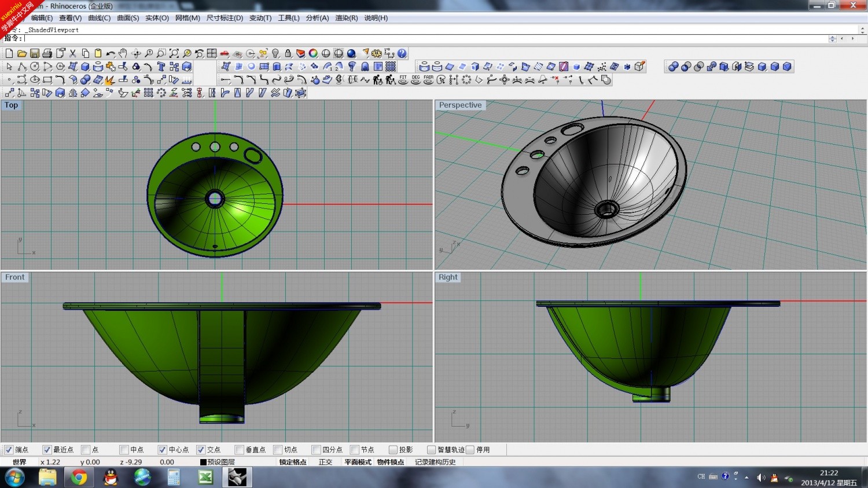Open the 曲线(C) menu
The height and width of the screenshot is (488, 868).
tap(99, 18)
